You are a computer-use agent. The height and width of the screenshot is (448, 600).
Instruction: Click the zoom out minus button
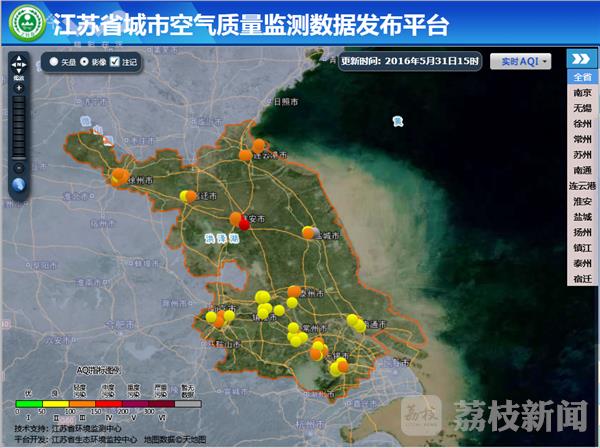[x=18, y=165]
